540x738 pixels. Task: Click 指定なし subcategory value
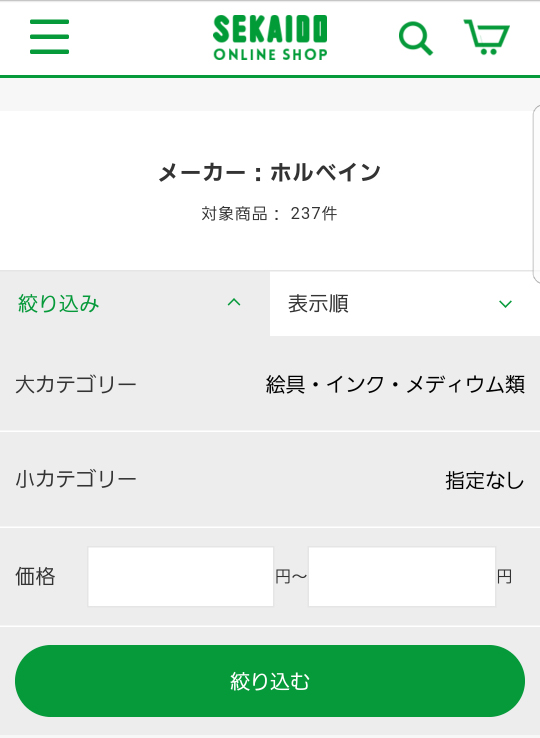pyautogui.click(x=484, y=481)
